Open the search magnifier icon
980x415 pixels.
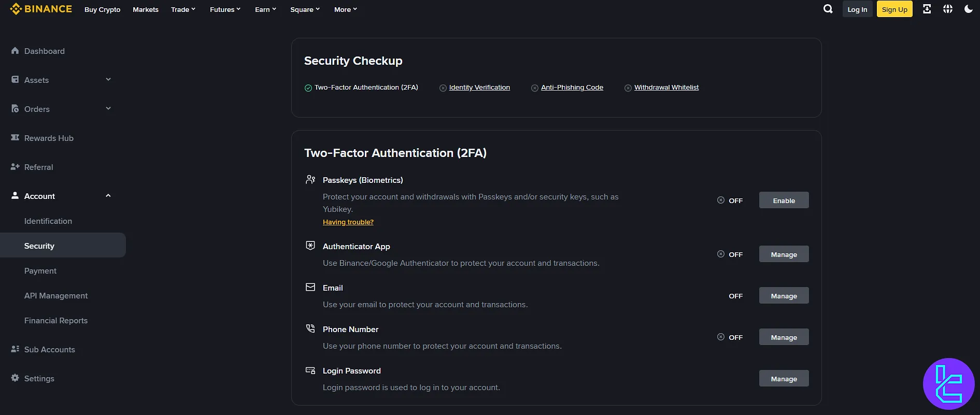pyautogui.click(x=828, y=9)
